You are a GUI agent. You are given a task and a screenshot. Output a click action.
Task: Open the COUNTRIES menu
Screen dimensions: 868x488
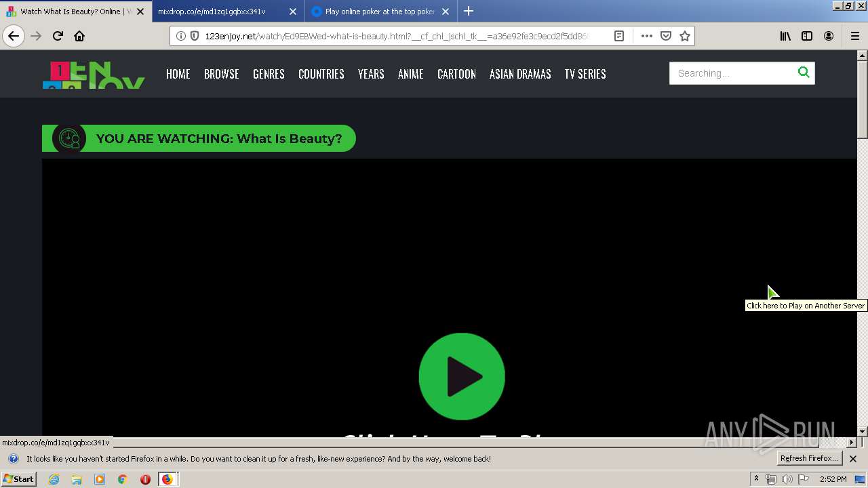tap(321, 74)
